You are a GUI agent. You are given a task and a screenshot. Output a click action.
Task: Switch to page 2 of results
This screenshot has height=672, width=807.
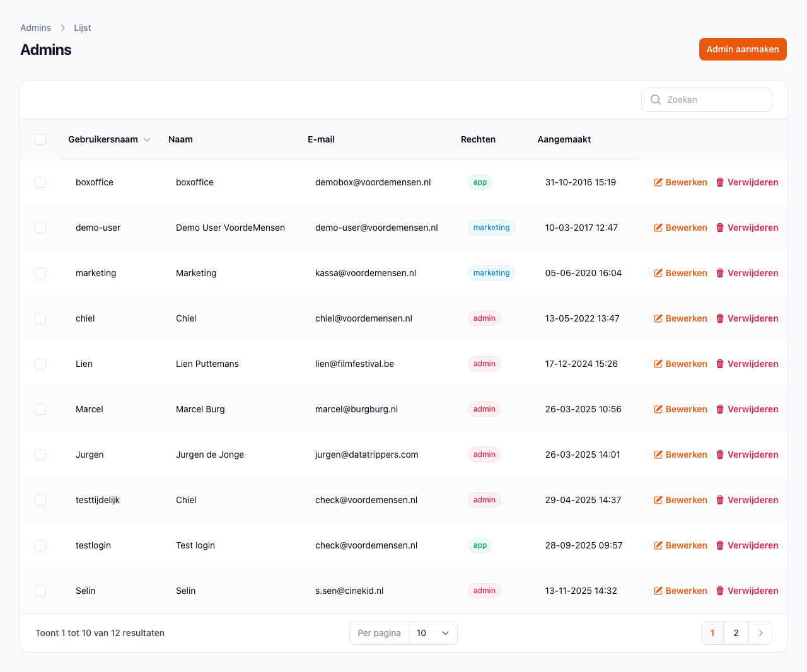click(x=736, y=633)
